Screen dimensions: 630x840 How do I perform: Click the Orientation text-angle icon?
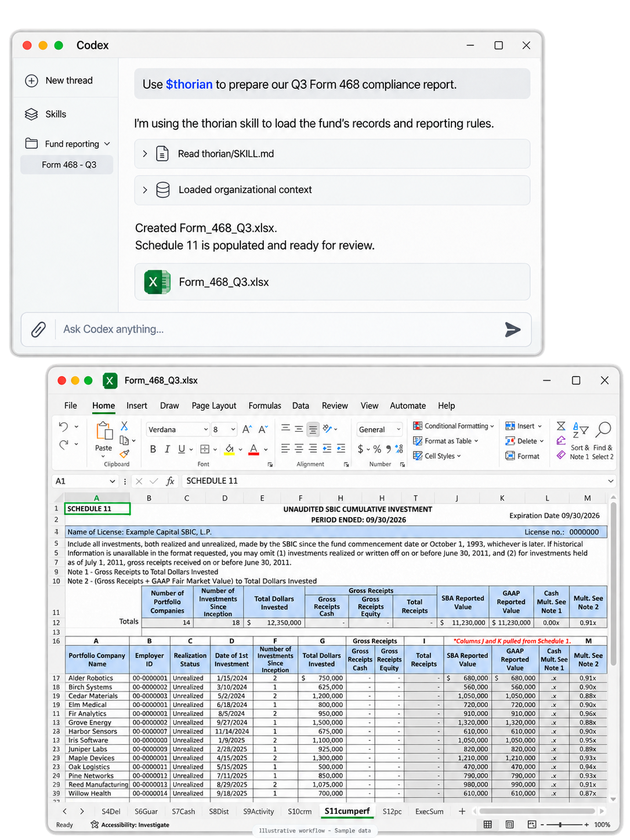(328, 429)
